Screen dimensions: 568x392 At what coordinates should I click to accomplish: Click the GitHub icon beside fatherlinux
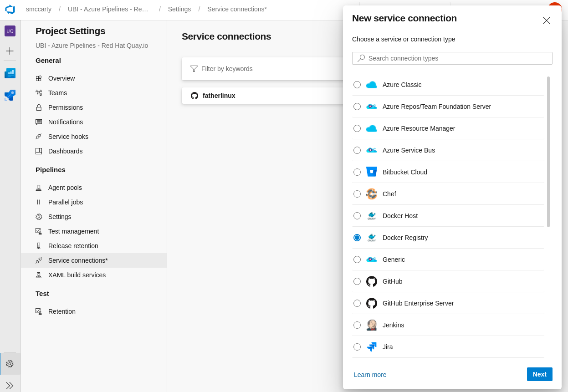pos(194,96)
